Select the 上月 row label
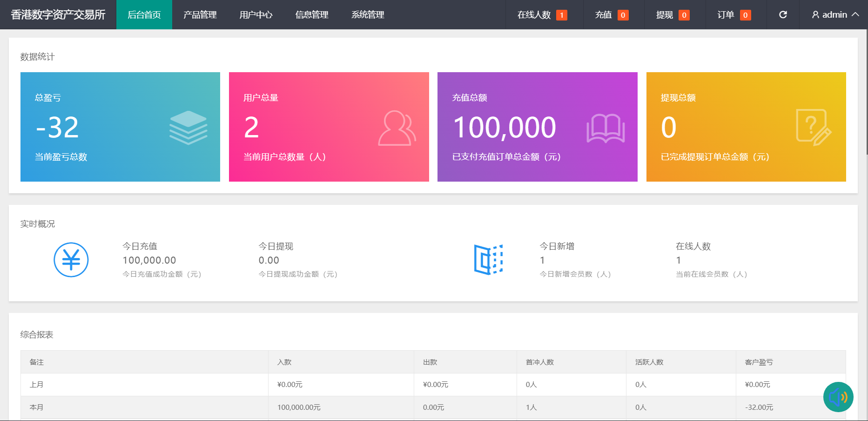Image resolution: width=868 pixels, height=421 pixels. tap(37, 385)
